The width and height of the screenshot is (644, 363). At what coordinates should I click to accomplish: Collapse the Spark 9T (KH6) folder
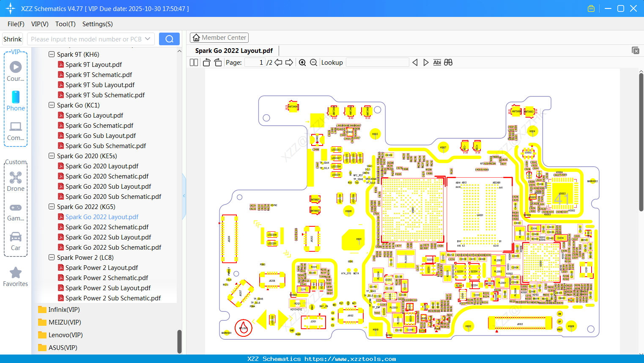(x=51, y=54)
